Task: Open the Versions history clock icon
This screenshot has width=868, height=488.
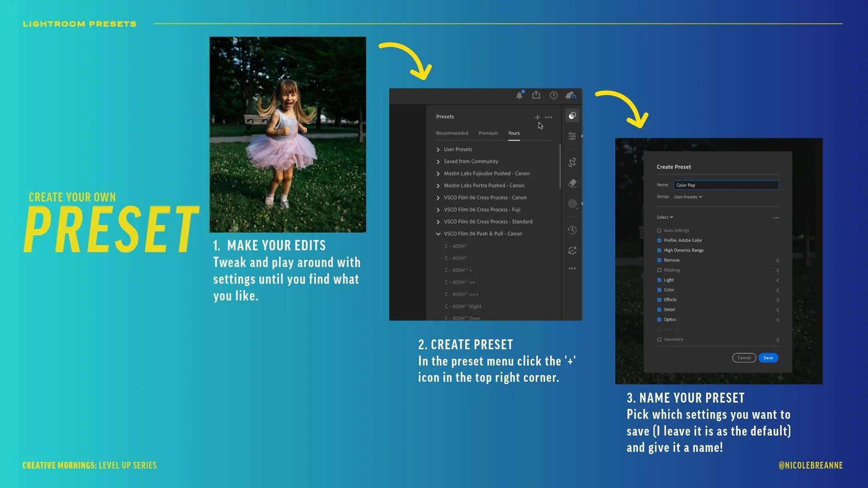Action: pyautogui.click(x=572, y=230)
